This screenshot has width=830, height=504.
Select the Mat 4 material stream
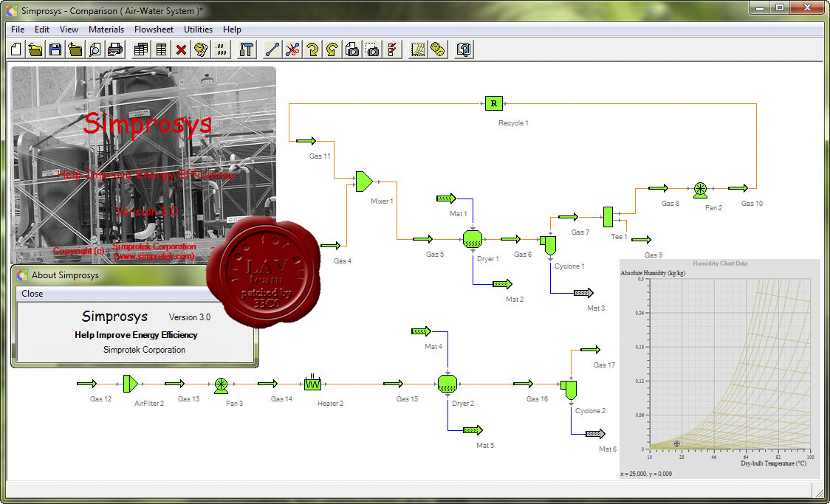coord(422,331)
